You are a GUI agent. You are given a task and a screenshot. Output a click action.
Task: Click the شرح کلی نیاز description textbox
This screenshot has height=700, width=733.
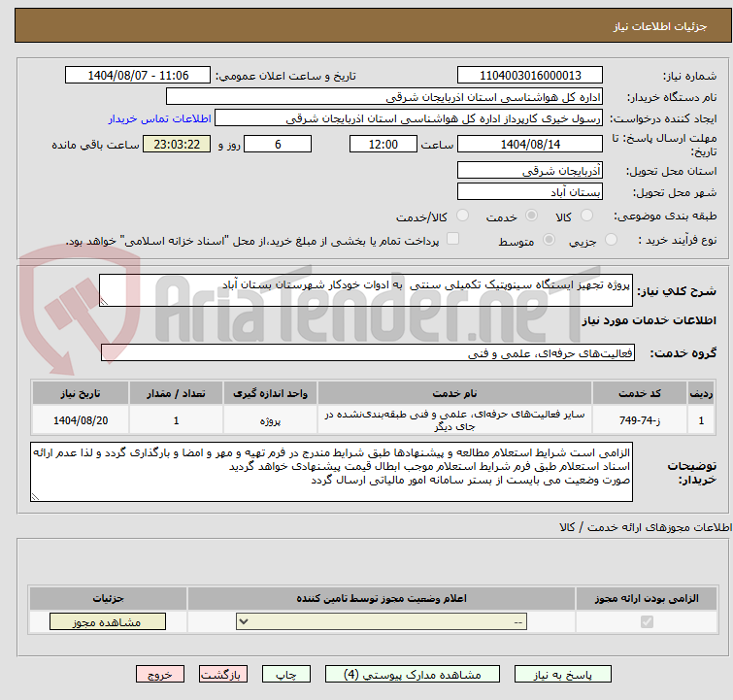(x=366, y=290)
